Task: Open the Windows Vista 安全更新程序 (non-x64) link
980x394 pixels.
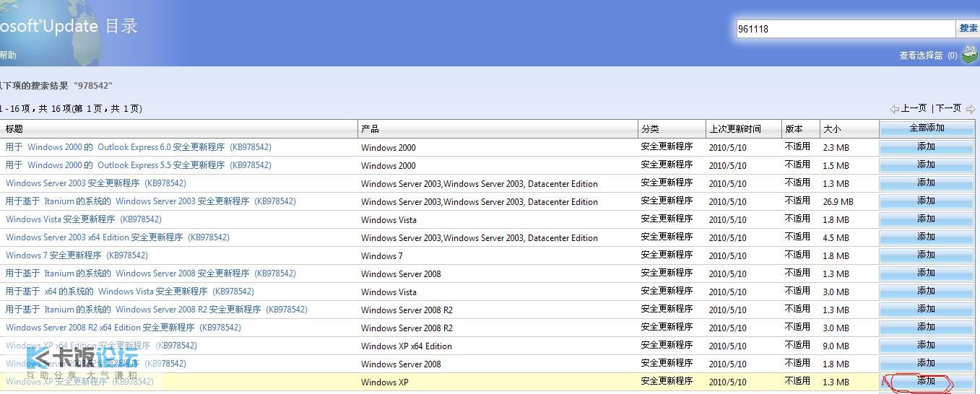Action: 84,219
